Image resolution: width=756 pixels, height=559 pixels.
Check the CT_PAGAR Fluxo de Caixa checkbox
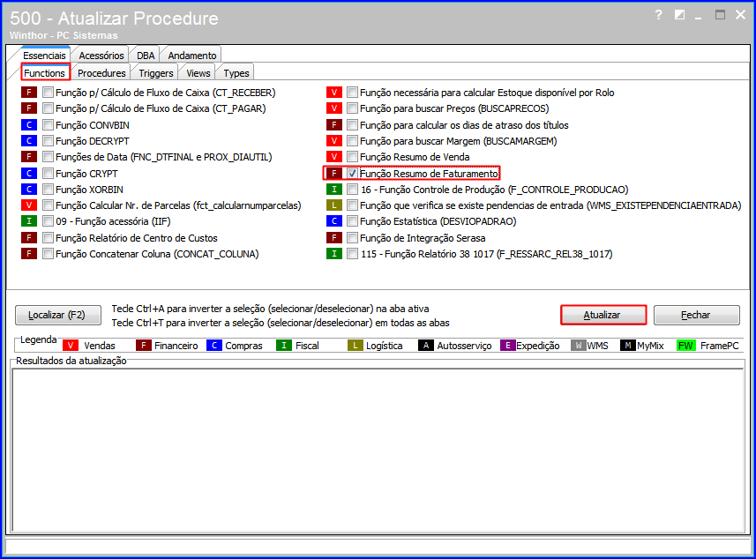tap(48, 108)
